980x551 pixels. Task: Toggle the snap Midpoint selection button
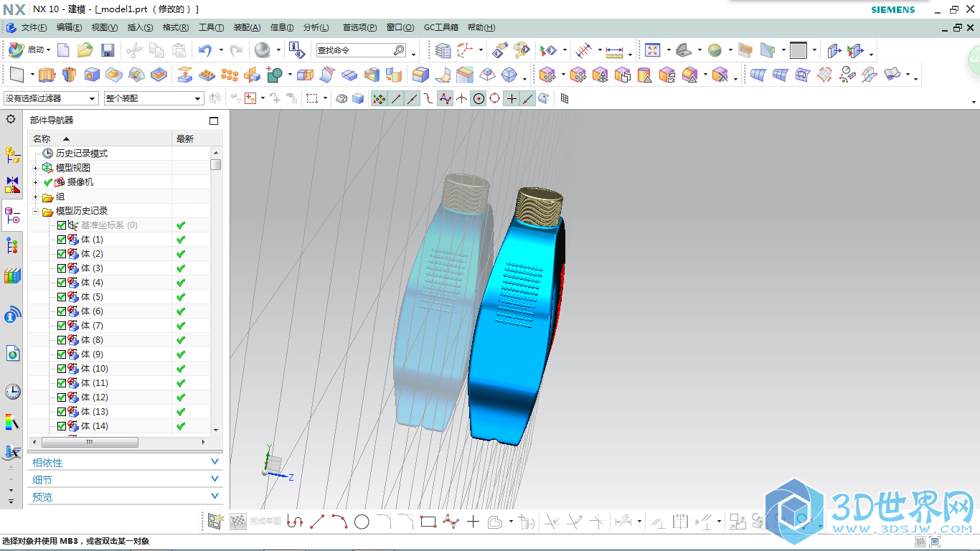(x=413, y=98)
